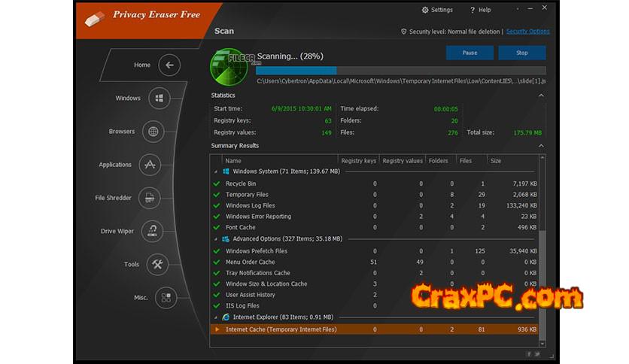Viewport: 629px width, 364px height.
Task: Toggle the Menu Order Cache checkmark
Action: [x=217, y=262]
